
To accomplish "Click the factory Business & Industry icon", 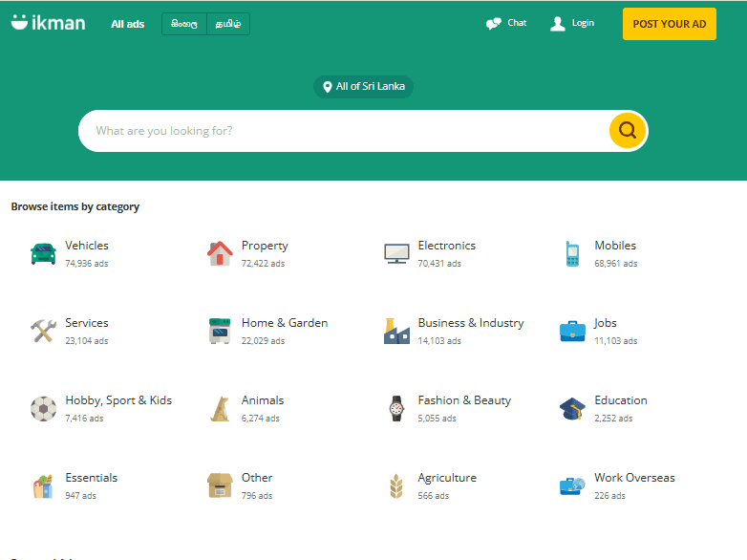I will point(396,331).
